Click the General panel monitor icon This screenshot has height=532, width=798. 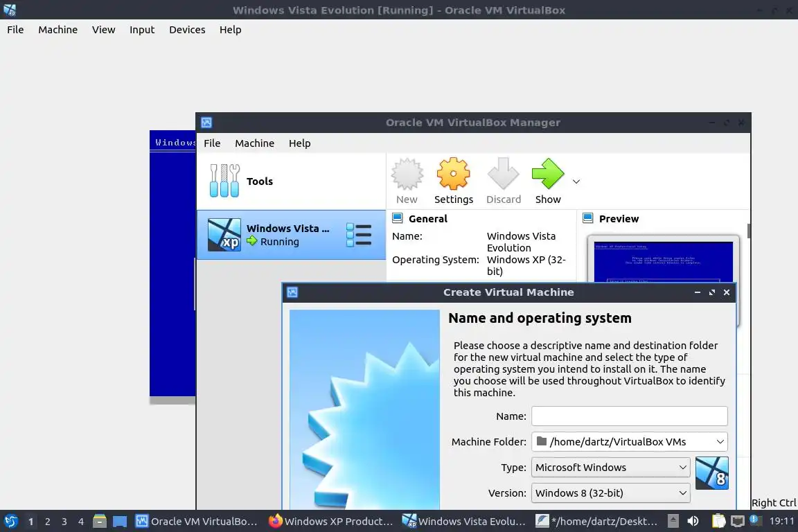click(398, 218)
